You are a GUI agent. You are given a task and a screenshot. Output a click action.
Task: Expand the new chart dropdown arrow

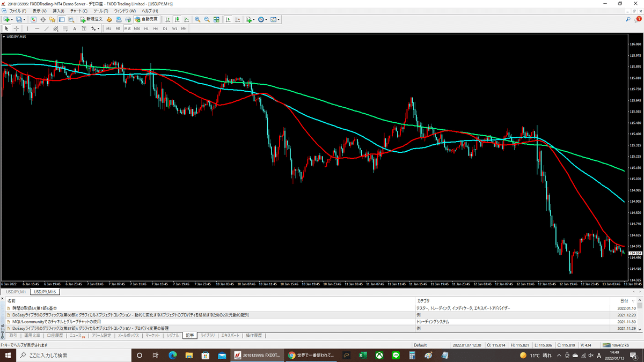point(12,19)
